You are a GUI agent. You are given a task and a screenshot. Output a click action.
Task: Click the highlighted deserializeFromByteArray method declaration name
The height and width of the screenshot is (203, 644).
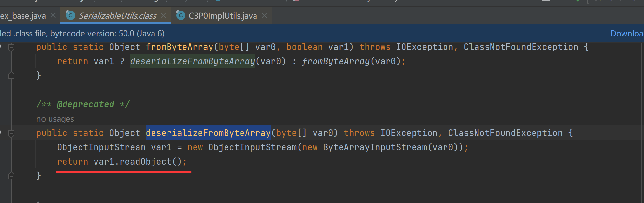[208, 133]
